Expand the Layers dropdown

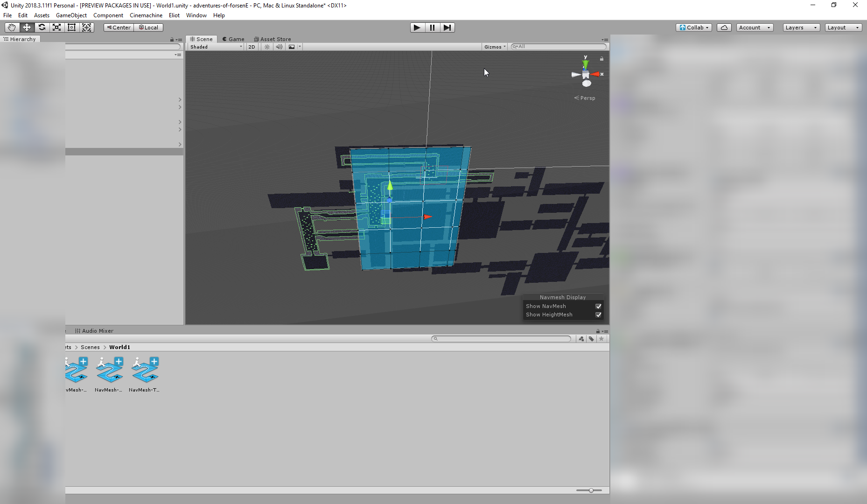(801, 28)
